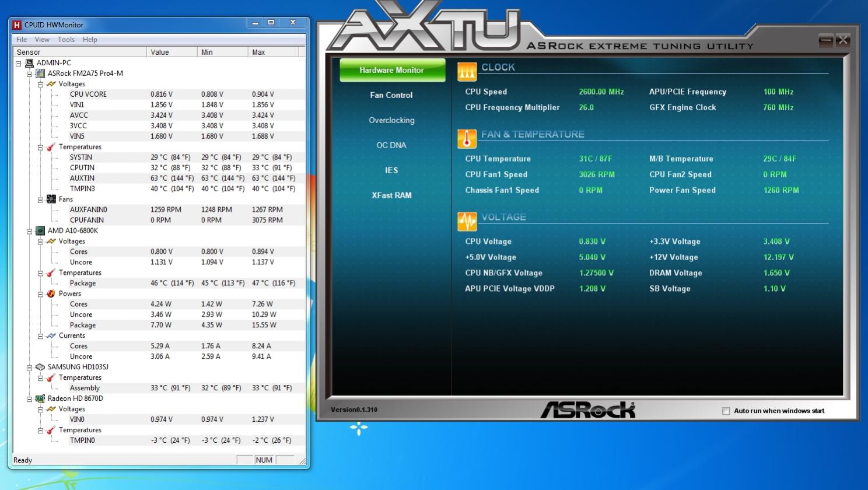Click the Ready status text

23,461
